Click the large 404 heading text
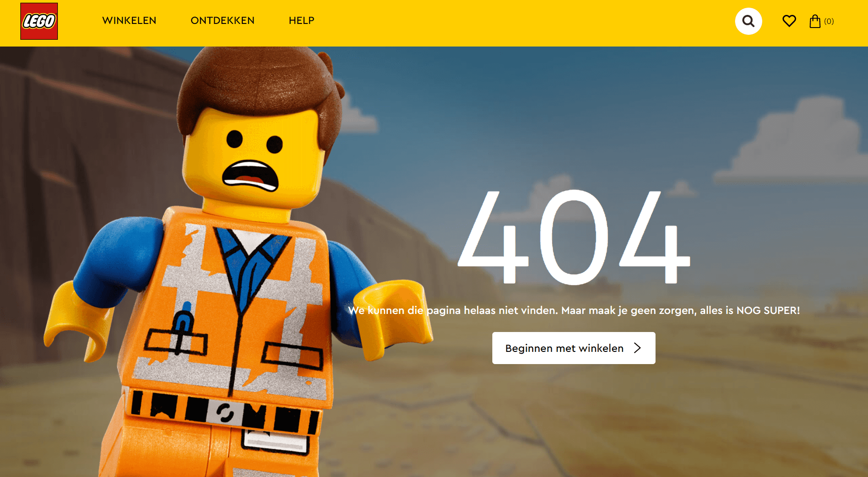Image resolution: width=868 pixels, height=477 pixels. click(574, 237)
